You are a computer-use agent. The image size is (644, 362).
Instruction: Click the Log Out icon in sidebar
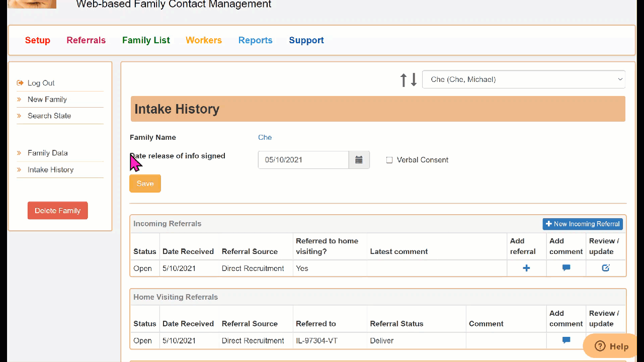click(20, 83)
